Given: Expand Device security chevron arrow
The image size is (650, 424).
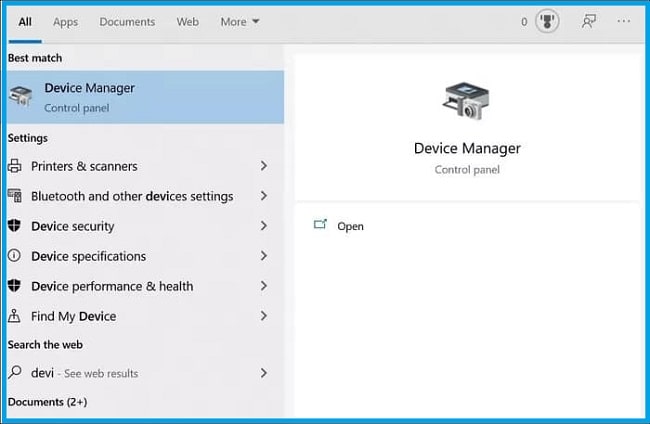Looking at the screenshot, I should click(x=264, y=226).
